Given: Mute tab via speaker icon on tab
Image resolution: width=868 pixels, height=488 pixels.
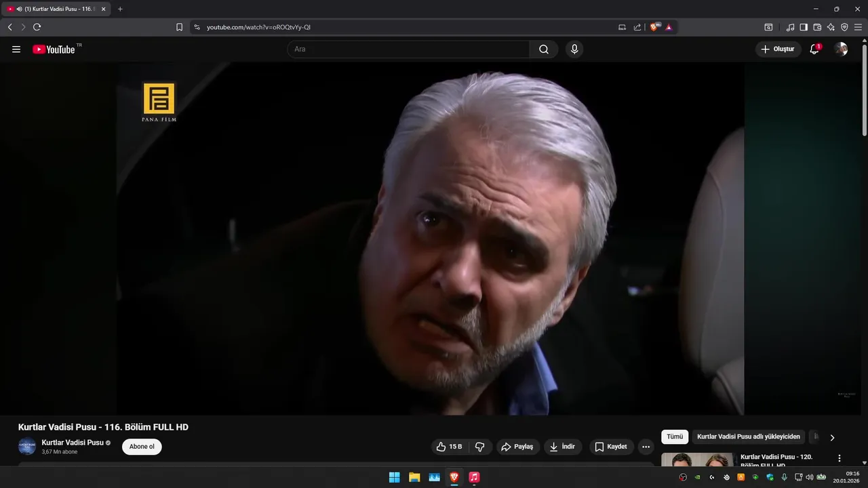Looking at the screenshot, I should coord(19,9).
